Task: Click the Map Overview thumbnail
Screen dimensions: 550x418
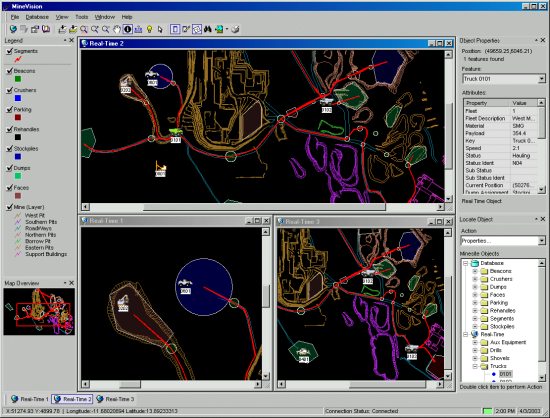Action: (x=39, y=311)
